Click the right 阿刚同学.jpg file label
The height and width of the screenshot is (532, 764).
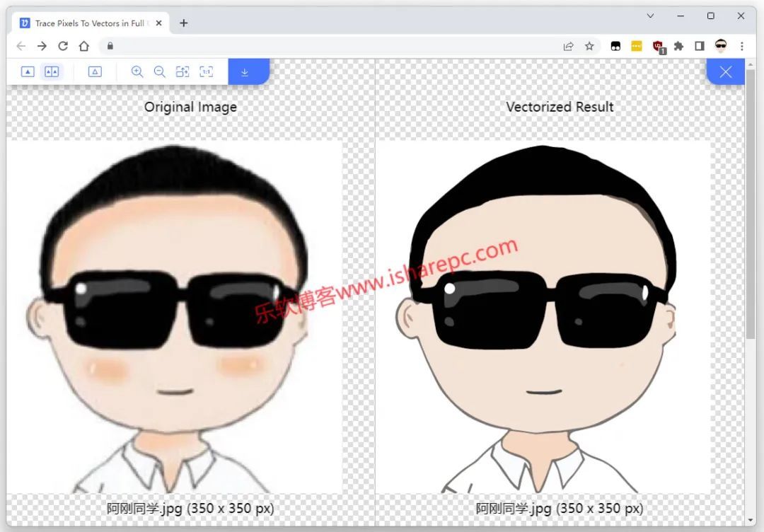tap(560, 509)
